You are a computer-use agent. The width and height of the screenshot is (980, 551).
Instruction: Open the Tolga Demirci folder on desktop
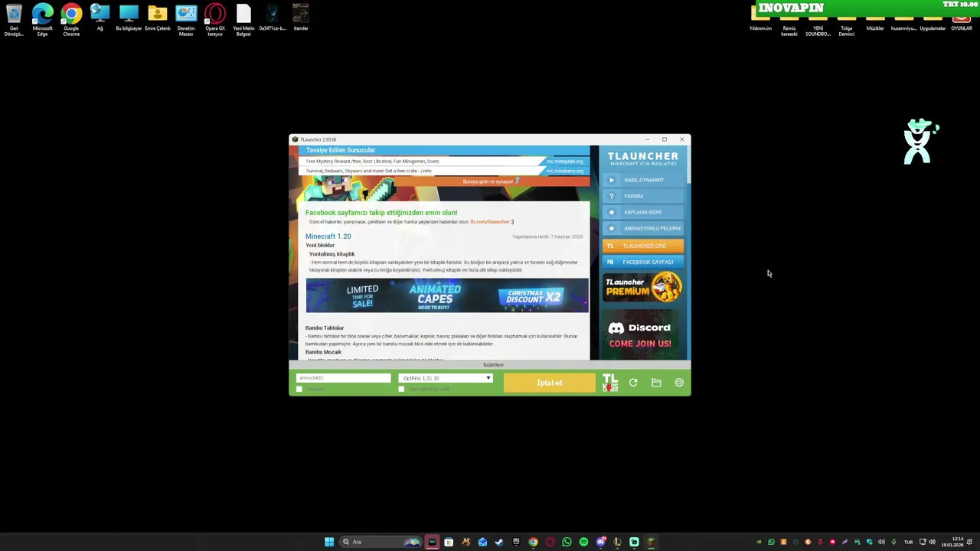[x=846, y=27]
